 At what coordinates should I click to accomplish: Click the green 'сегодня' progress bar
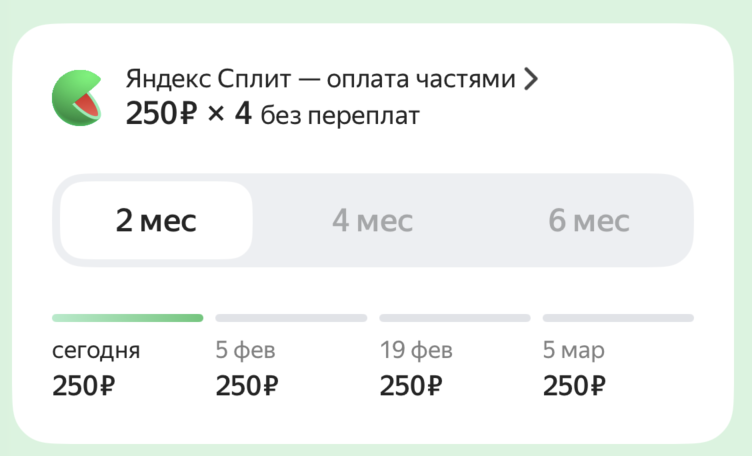pos(128,318)
